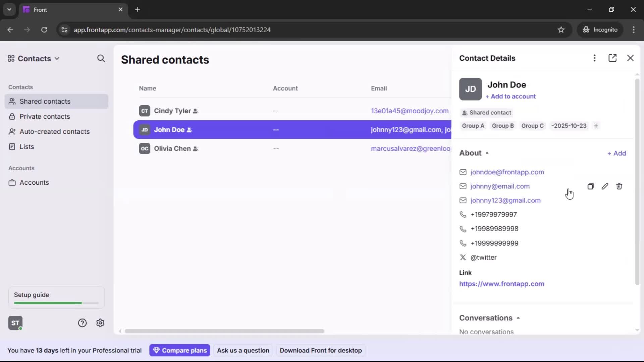644x362 pixels.
Task: Switch to Private contacts
Action: click(x=45, y=116)
